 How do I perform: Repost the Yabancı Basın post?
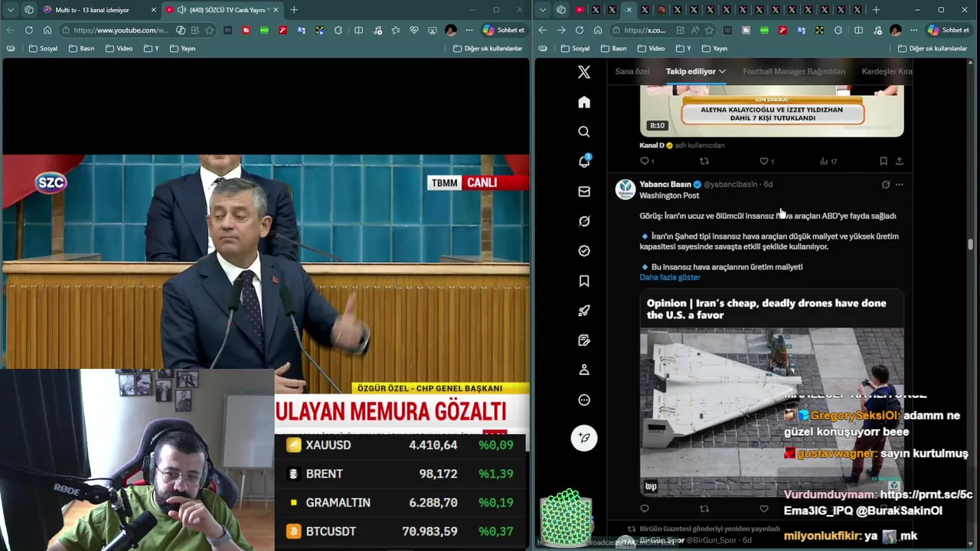tap(704, 509)
